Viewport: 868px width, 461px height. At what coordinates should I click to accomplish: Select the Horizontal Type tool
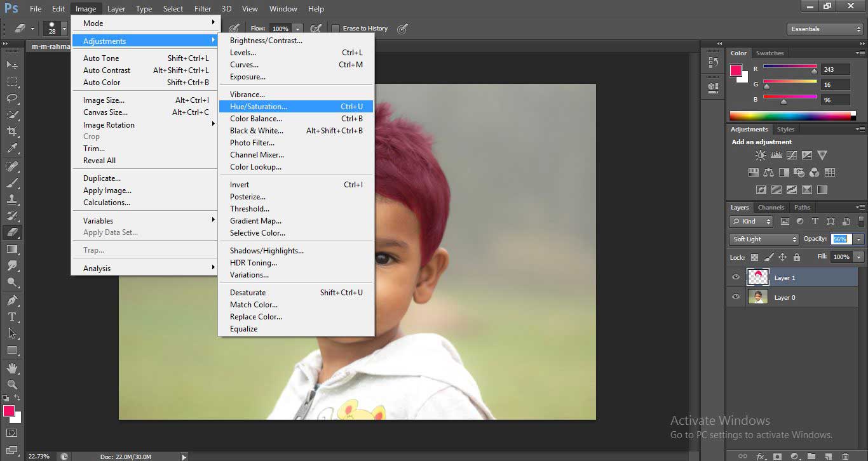(11, 317)
